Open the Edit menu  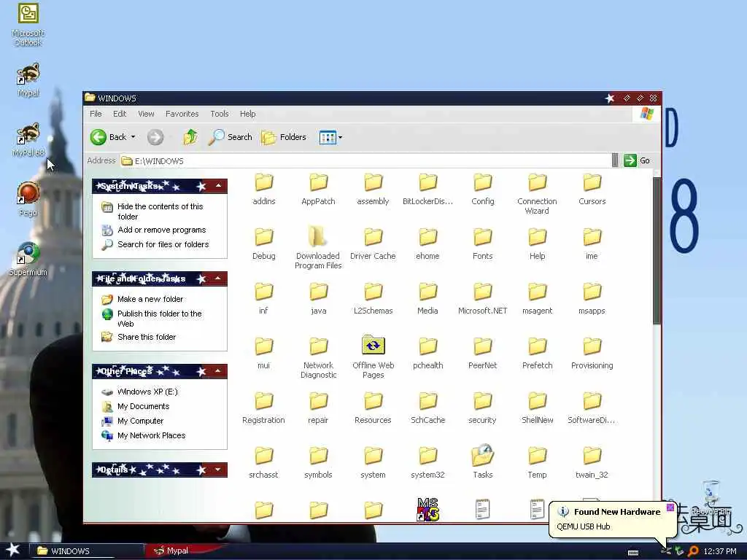click(x=120, y=114)
